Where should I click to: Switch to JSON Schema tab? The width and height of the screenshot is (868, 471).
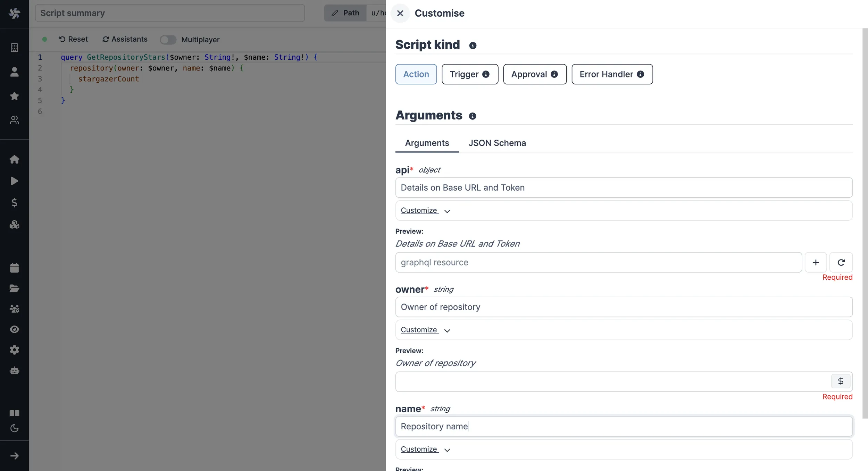498,143
